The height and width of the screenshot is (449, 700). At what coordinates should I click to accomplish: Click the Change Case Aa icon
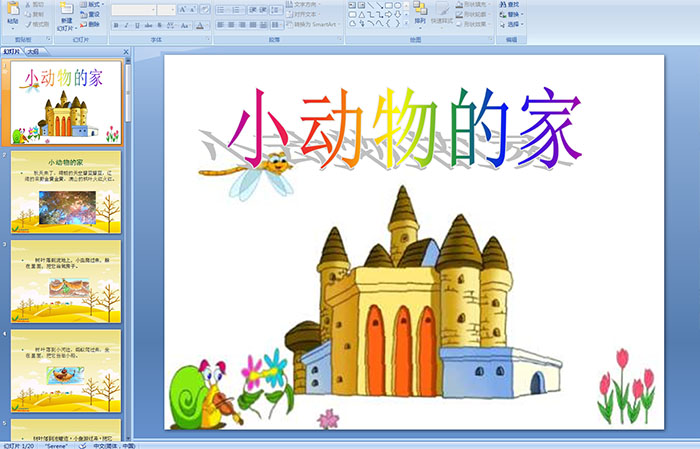185,26
